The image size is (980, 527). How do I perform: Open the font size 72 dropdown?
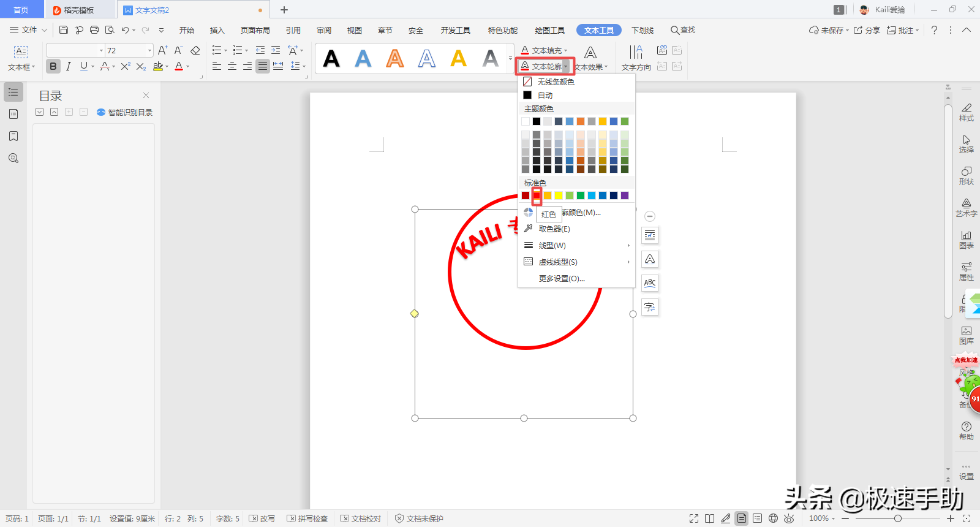[x=149, y=50]
